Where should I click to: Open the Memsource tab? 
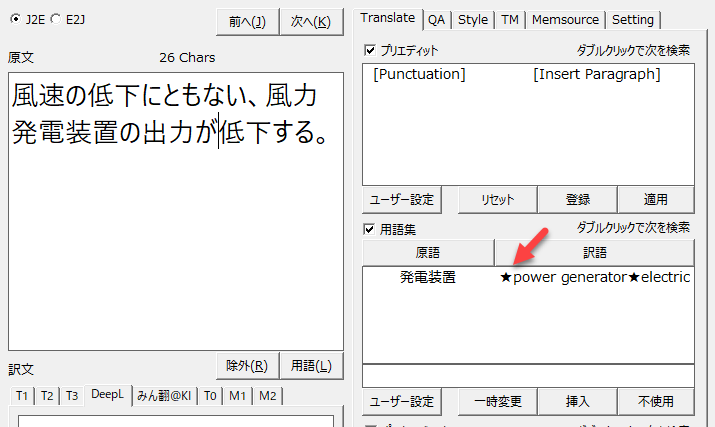[565, 20]
